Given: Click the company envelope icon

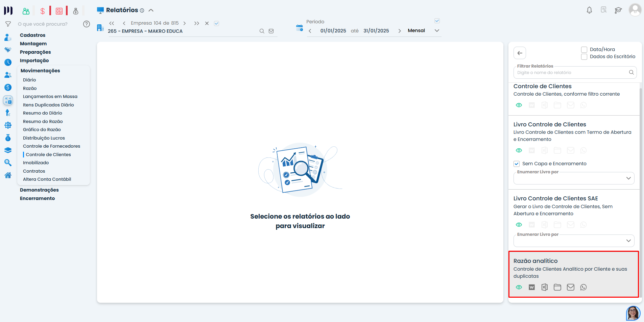Looking at the screenshot, I should (x=271, y=31).
